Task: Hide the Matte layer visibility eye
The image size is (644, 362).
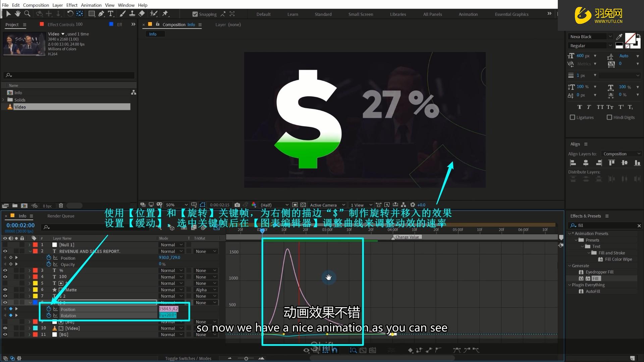Action: point(5,290)
